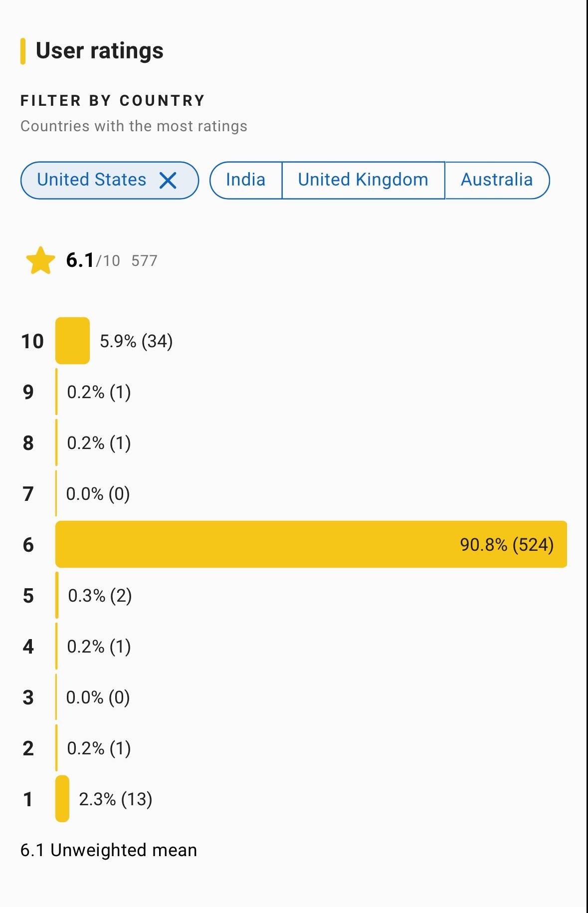Screen dimensions: 588x913
Task: Select the 5-star rating row showing 0.3%
Action: 99,596
